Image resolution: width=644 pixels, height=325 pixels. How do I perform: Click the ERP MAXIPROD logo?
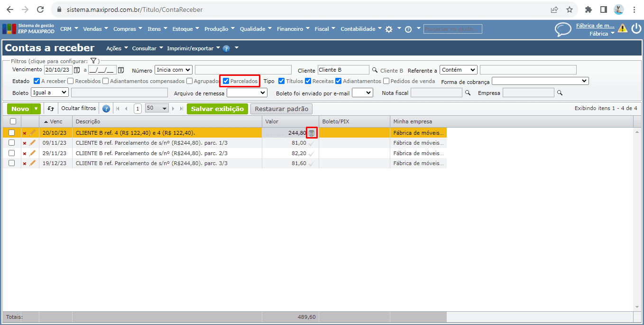pos(28,29)
